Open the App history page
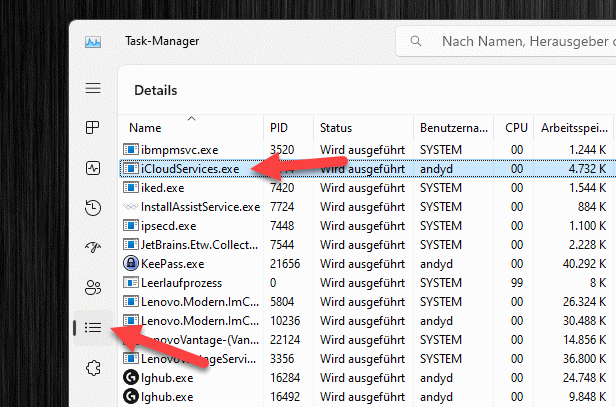This screenshot has height=407, width=616. coord(93,208)
